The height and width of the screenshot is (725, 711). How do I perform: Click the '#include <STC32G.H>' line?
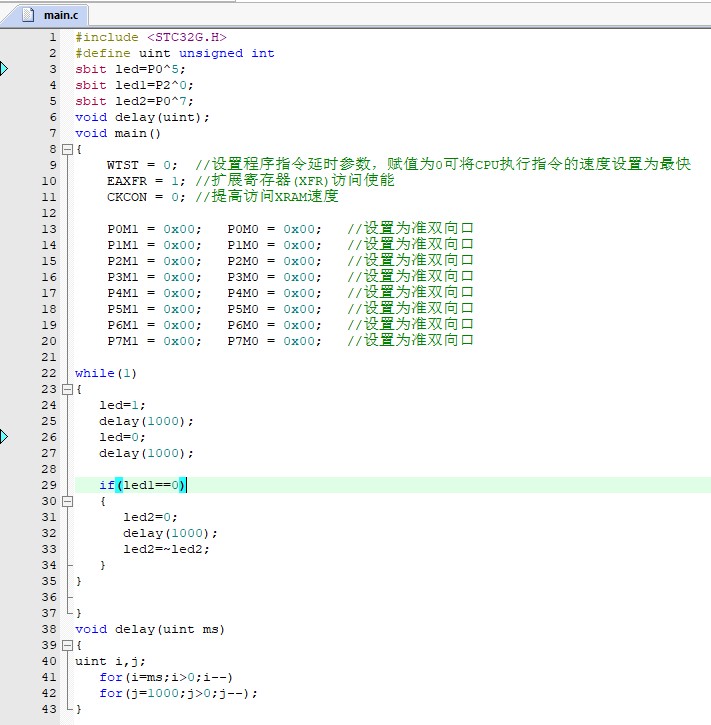click(151, 37)
